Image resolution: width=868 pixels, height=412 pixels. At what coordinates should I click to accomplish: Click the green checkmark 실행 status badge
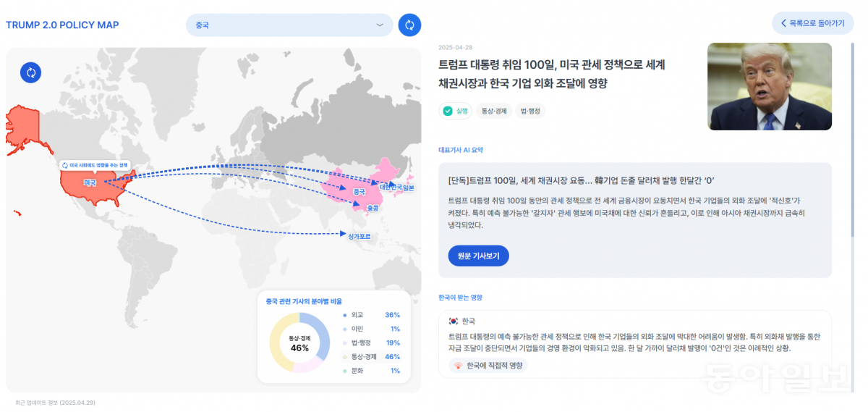coord(455,111)
